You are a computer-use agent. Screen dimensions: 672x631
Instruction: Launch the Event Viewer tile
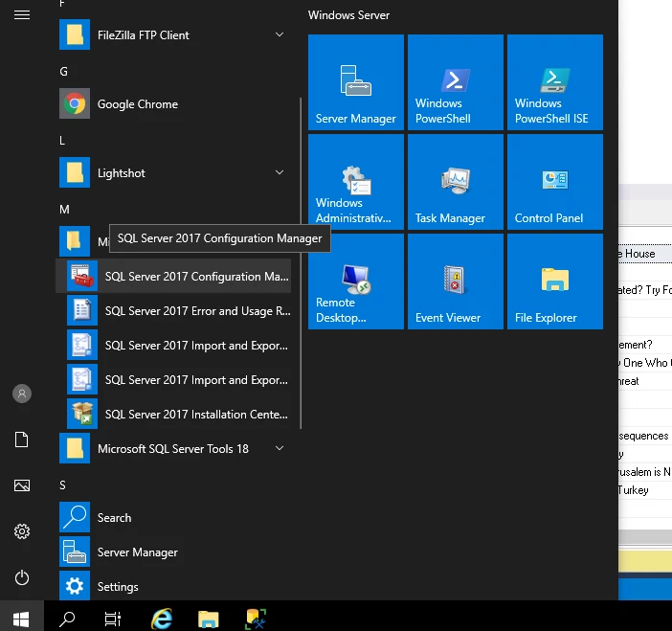click(455, 282)
